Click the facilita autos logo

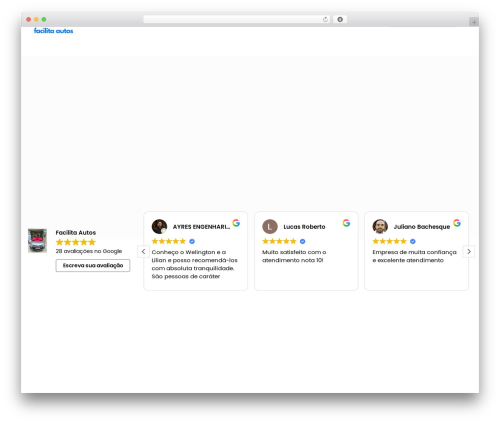[x=53, y=31]
